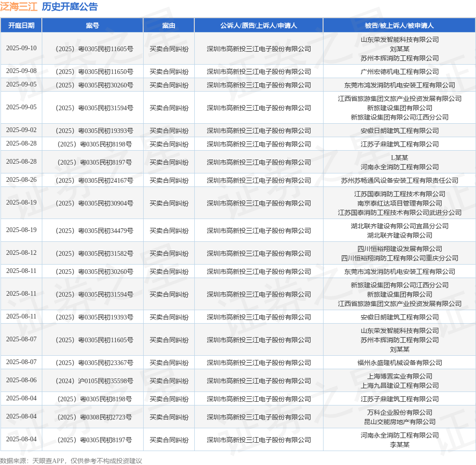Click defendant 上海九昌建设工程有限公司
The image size is (476, 465).
(x=399, y=385)
